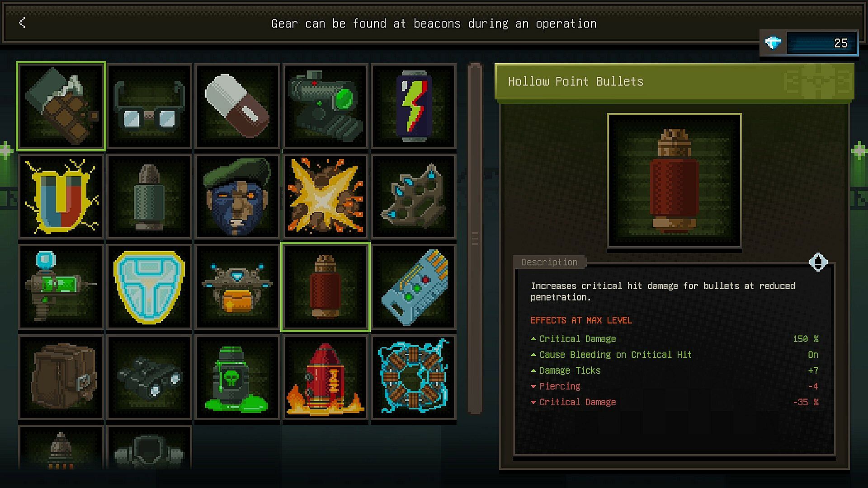
Task: Go back using the top-left arrow
Action: click(x=22, y=23)
